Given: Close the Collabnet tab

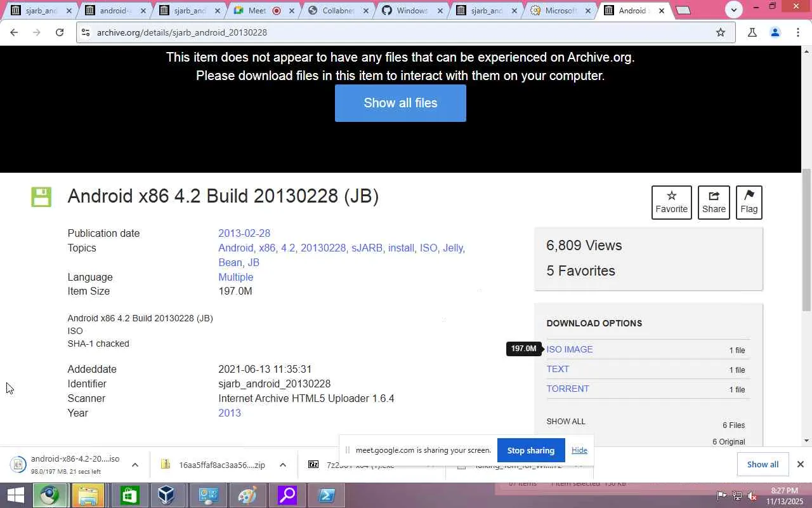Looking at the screenshot, I should coord(366,11).
